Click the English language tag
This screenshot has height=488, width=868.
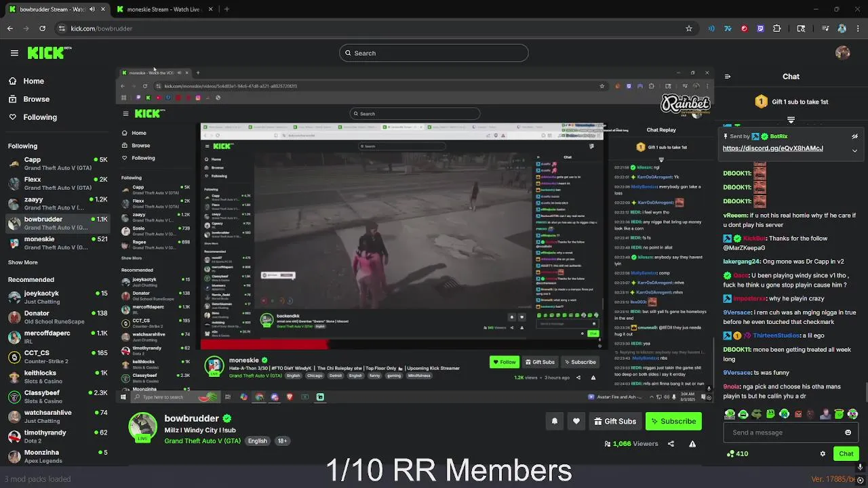point(258,441)
